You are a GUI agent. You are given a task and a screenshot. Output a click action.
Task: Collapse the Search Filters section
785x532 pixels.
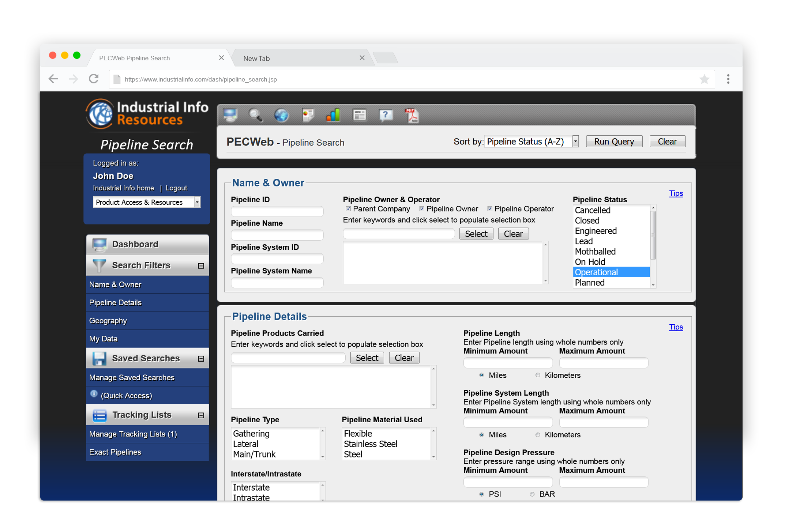pyautogui.click(x=201, y=266)
